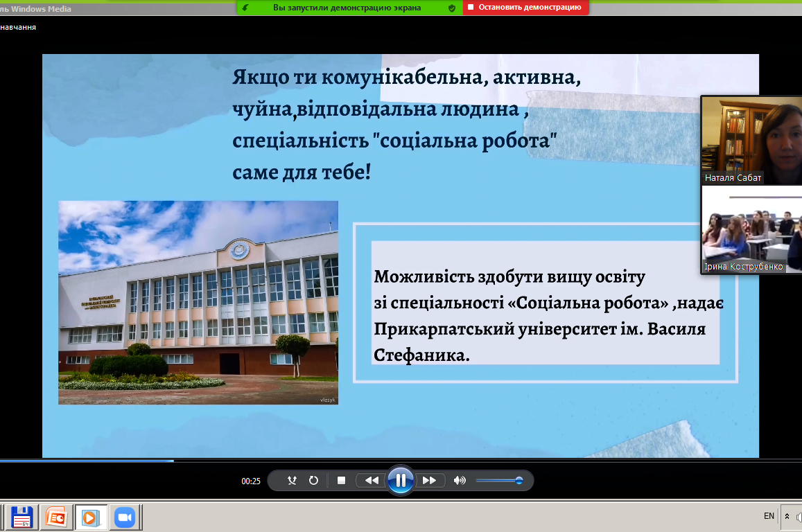Mute the player sound via speaker icon

point(459,480)
